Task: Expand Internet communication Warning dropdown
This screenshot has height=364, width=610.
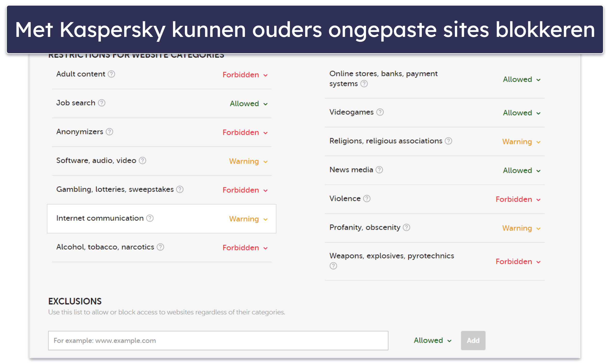Action: [248, 219]
